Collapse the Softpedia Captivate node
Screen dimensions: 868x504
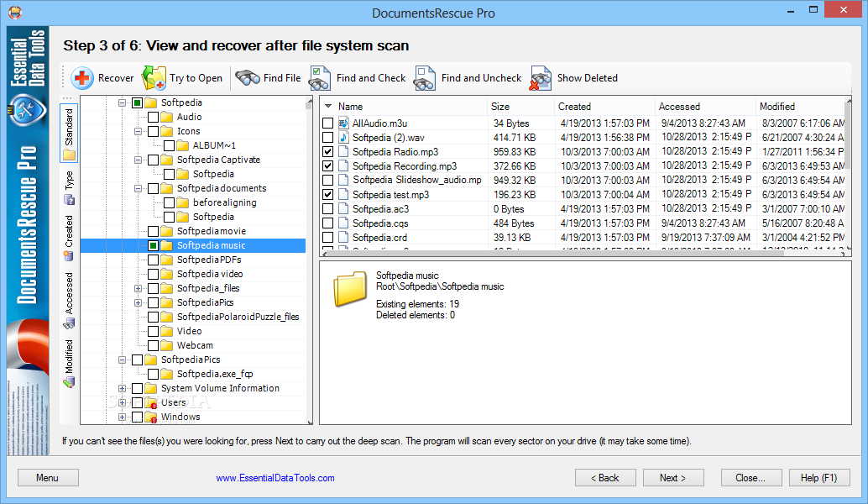(x=138, y=160)
